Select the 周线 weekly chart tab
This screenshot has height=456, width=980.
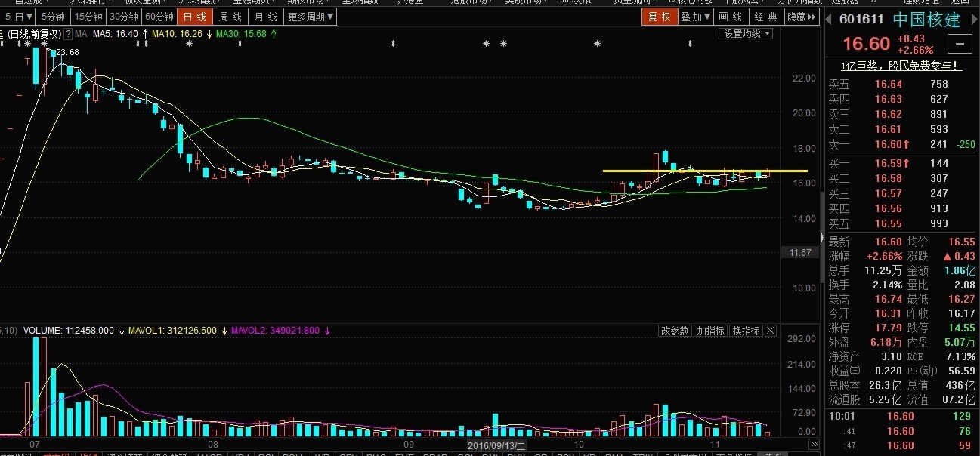pos(230,17)
